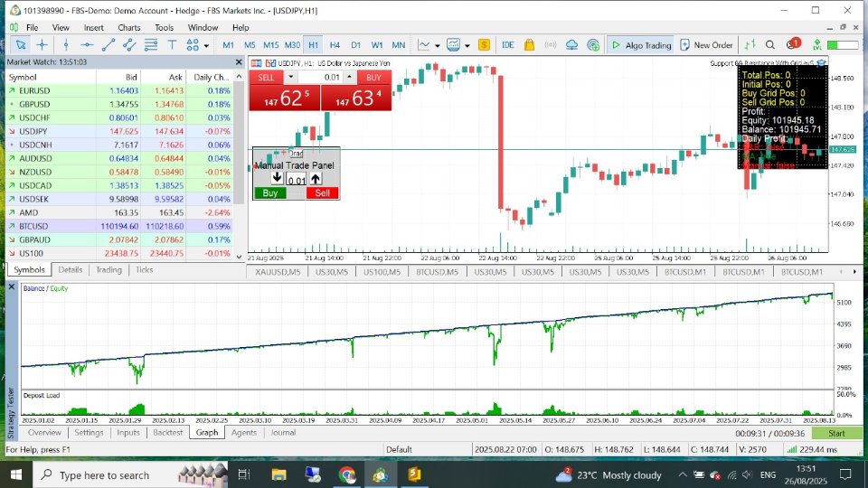
Task: Click the copy signals icon with plus
Action: [x=593, y=45]
